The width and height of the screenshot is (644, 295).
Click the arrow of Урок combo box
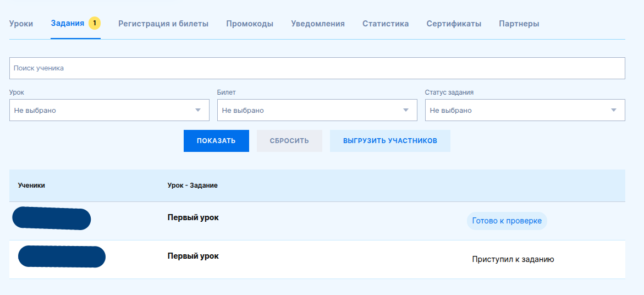(198, 110)
